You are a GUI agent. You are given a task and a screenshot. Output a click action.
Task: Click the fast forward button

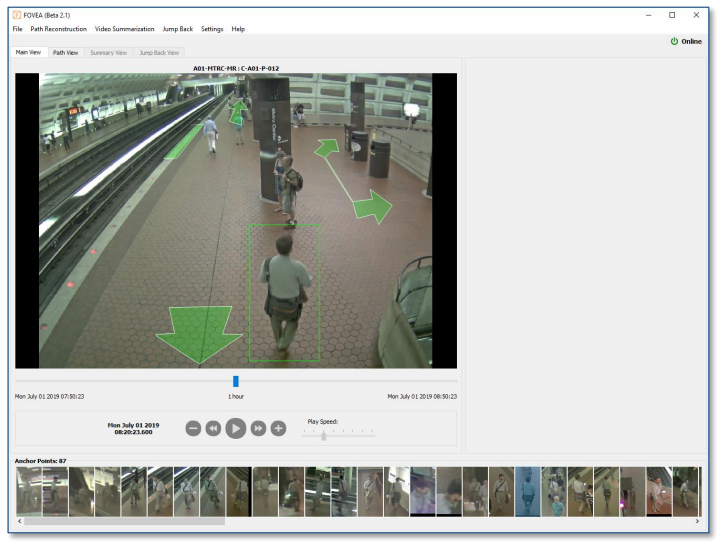pos(258,428)
